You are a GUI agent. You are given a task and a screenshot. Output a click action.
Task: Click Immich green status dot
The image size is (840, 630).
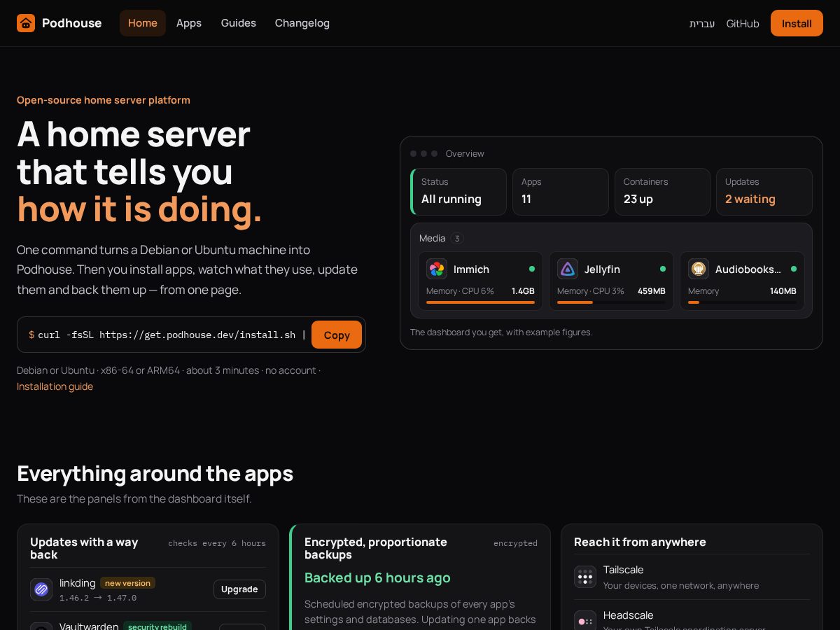[532, 269]
